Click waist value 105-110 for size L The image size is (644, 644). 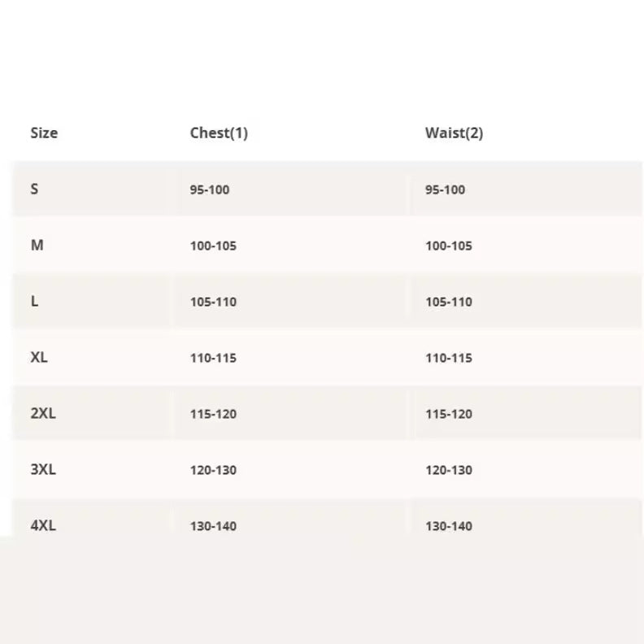tap(448, 302)
